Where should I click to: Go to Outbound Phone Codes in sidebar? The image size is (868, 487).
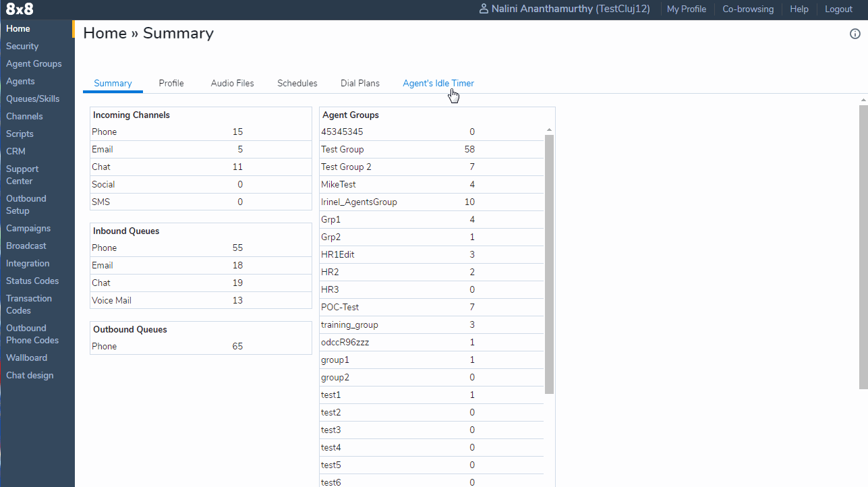pyautogui.click(x=32, y=334)
